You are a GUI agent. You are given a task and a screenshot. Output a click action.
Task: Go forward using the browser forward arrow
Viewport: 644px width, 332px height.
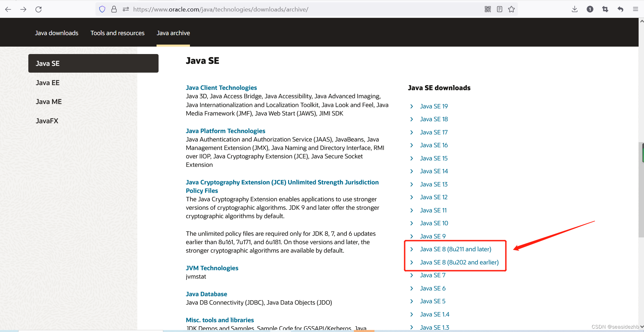point(23,9)
